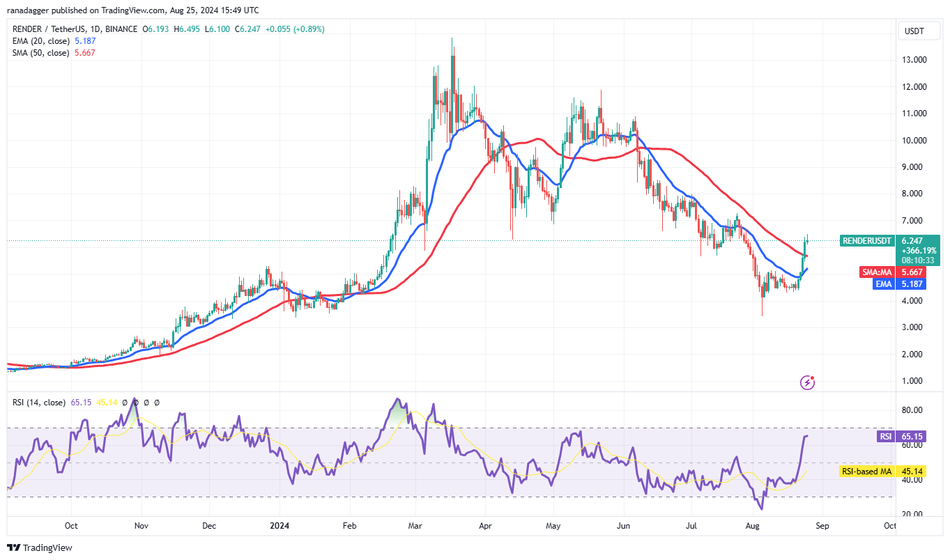Select the SMA (50, close) indicator legend

pyautogui.click(x=40, y=53)
